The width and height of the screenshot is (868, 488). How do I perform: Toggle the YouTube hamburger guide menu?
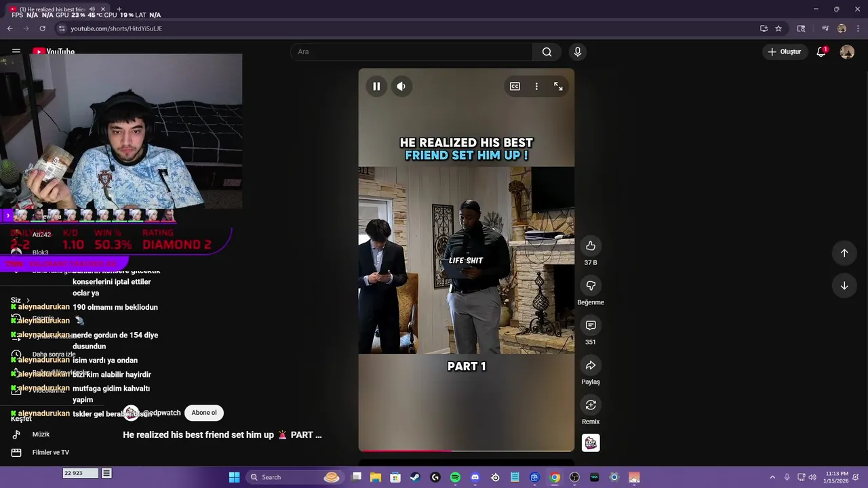click(x=16, y=52)
